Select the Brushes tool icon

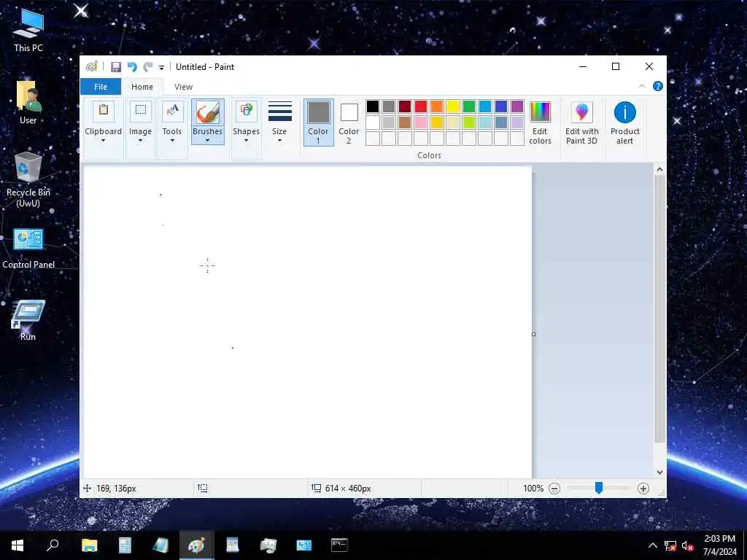coord(208,113)
